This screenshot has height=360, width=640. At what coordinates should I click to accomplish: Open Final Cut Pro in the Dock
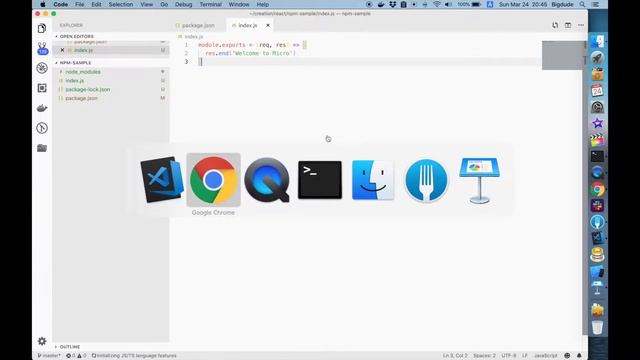click(598, 140)
